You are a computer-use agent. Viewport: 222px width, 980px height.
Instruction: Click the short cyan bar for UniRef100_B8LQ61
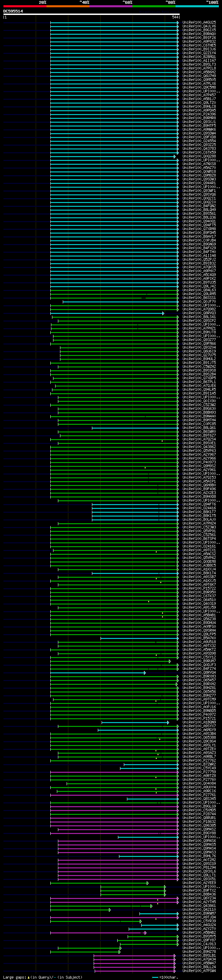135,428
